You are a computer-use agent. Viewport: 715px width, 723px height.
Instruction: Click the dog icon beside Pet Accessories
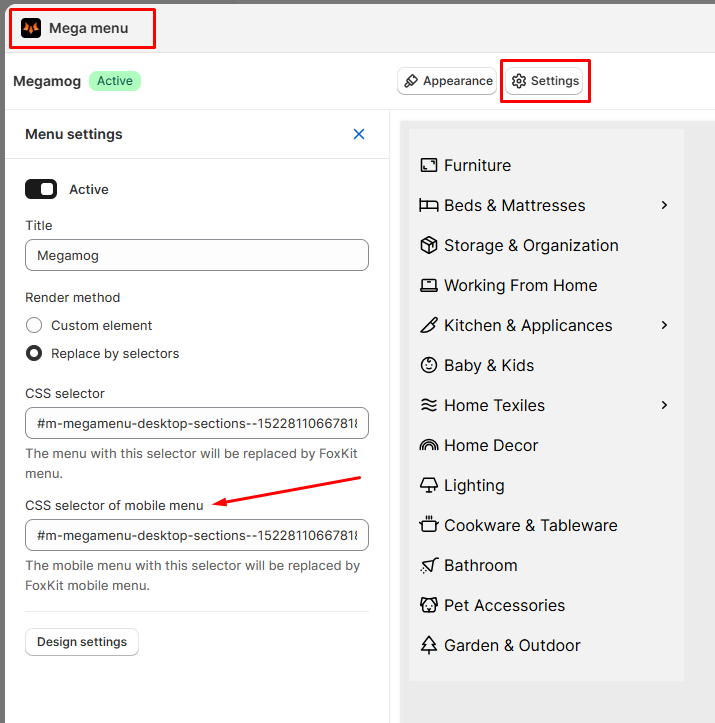pyautogui.click(x=428, y=605)
